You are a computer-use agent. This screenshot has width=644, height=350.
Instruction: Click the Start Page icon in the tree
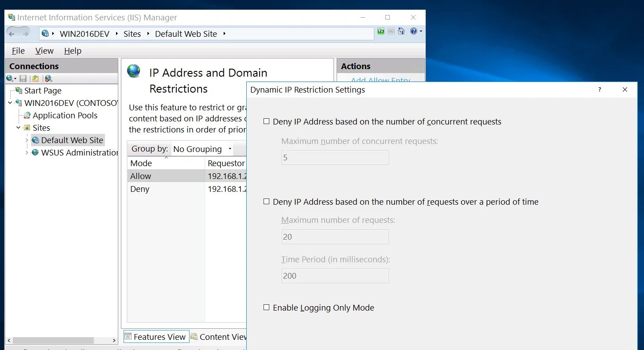click(19, 90)
